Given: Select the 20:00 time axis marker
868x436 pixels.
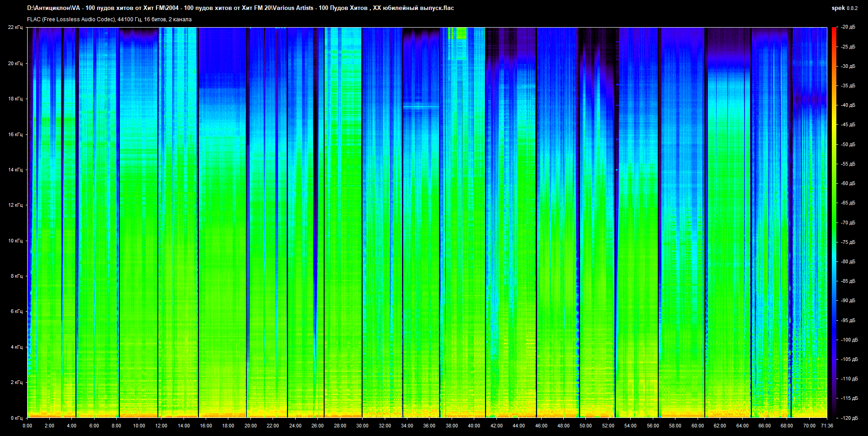Looking at the screenshot, I should click(x=250, y=426).
